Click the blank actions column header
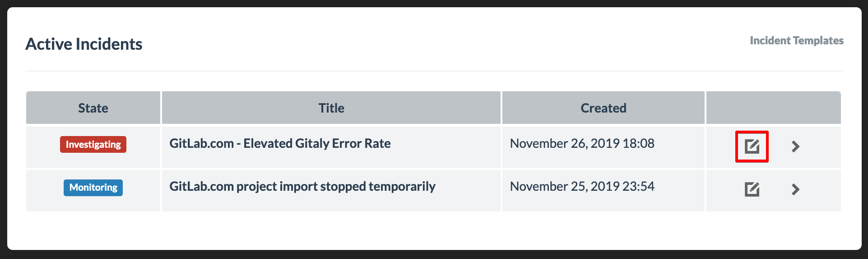868x259 pixels. (x=774, y=108)
